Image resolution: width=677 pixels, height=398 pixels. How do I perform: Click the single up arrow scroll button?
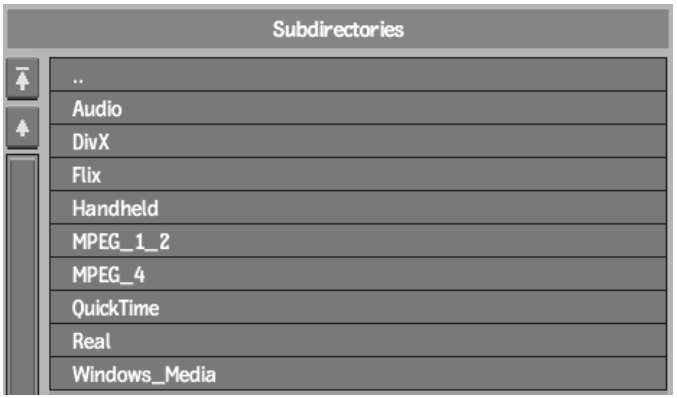(22, 128)
